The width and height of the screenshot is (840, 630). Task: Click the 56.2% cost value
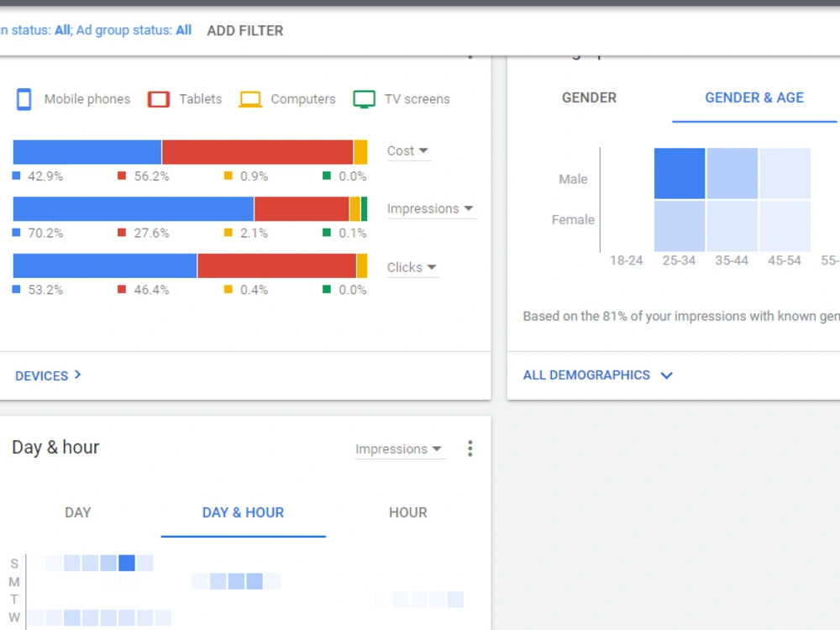[x=151, y=176]
